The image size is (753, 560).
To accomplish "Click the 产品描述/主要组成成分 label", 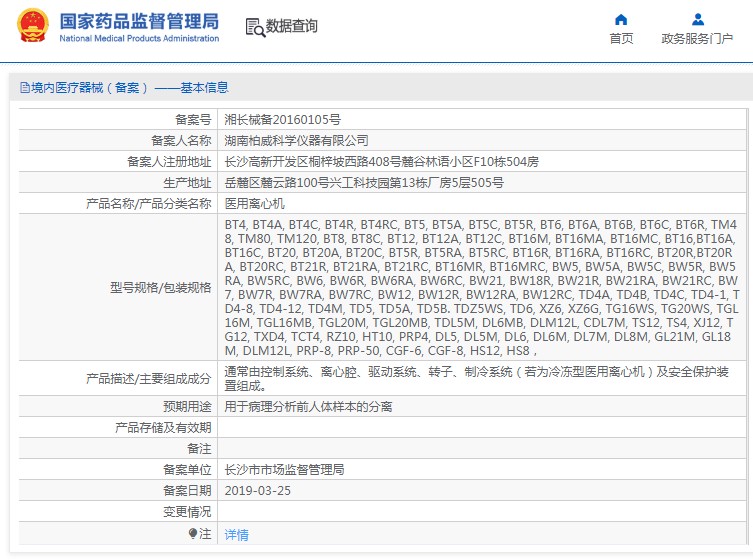I will [148, 379].
